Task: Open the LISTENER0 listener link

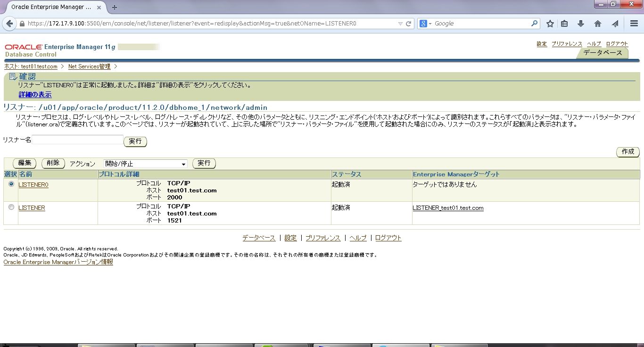Action: tap(33, 185)
